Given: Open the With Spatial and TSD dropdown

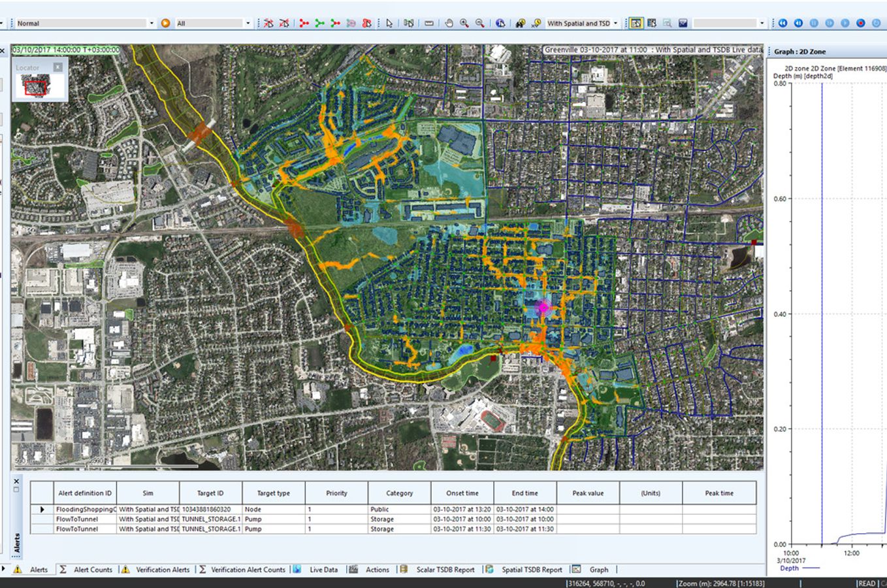Looking at the screenshot, I should pos(616,23).
